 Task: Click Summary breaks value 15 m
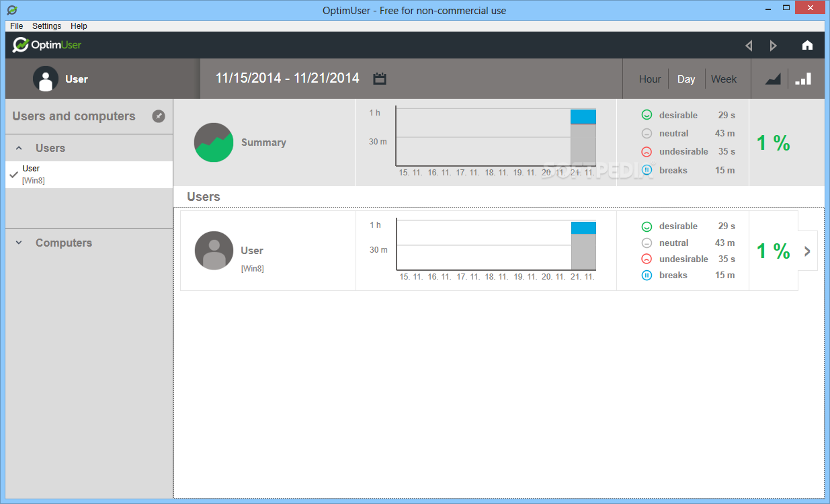(725, 170)
